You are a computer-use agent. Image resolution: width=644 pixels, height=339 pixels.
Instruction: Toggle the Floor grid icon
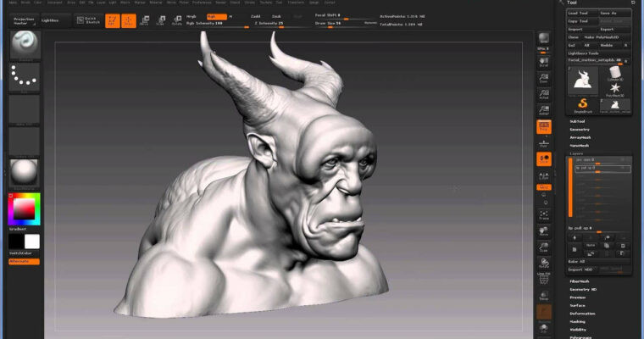544,143
